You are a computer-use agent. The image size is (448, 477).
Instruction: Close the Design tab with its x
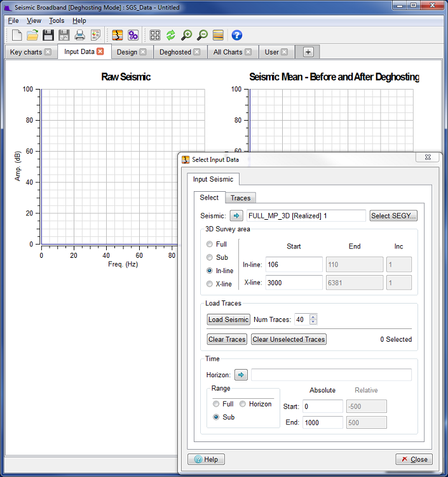tap(143, 51)
